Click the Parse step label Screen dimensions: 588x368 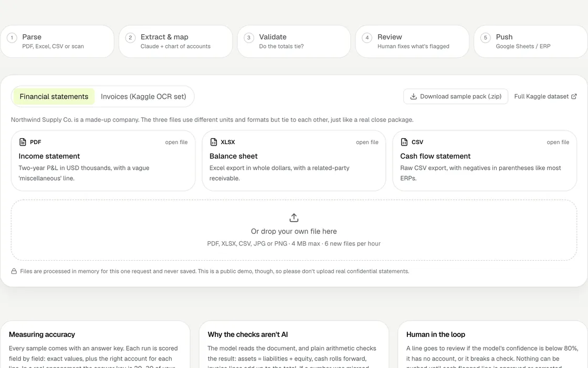tap(31, 37)
